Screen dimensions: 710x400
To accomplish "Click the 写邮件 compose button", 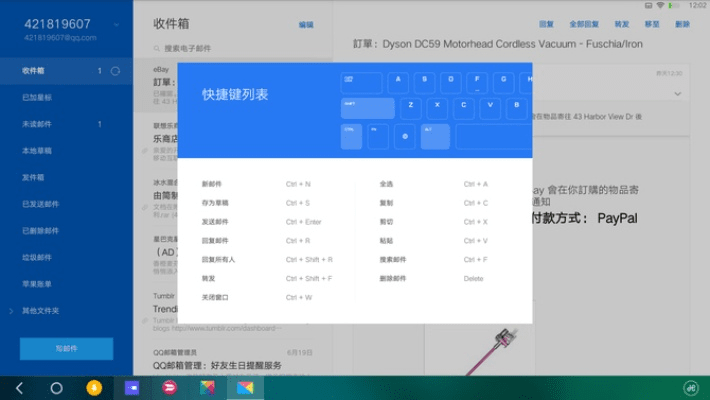I will pyautogui.click(x=67, y=349).
